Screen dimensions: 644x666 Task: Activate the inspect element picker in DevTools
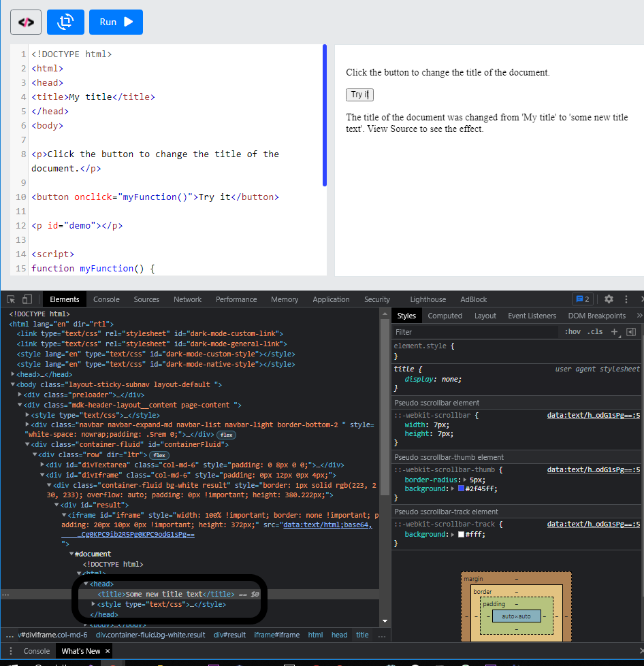coord(11,299)
